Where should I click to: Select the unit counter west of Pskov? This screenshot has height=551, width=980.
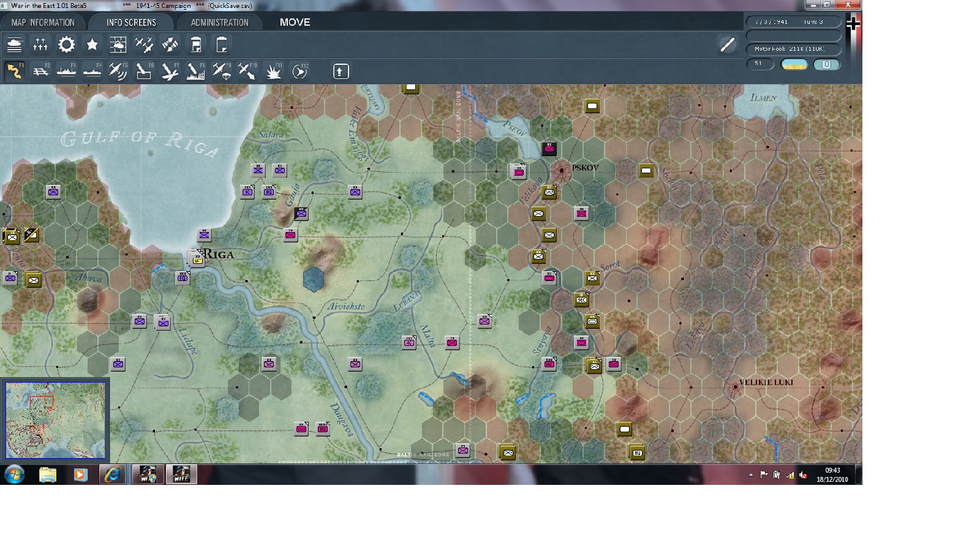coord(519,171)
